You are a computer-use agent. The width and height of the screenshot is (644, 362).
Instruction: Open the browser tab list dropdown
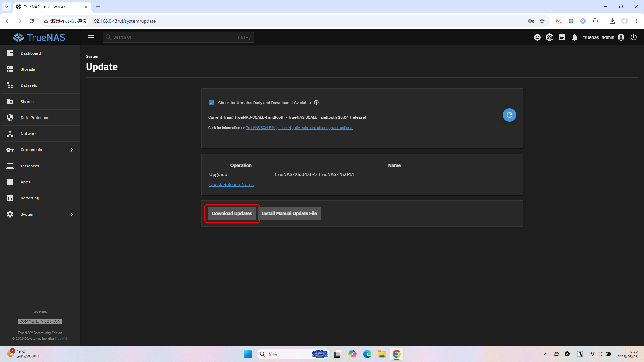tap(7, 7)
